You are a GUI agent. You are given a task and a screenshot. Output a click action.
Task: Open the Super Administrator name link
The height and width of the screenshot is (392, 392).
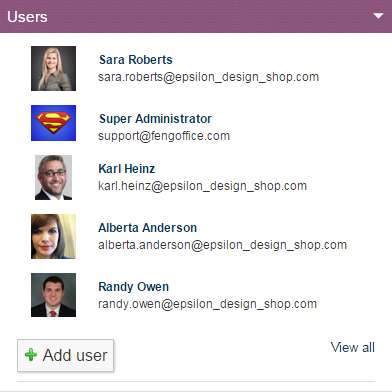(x=155, y=119)
